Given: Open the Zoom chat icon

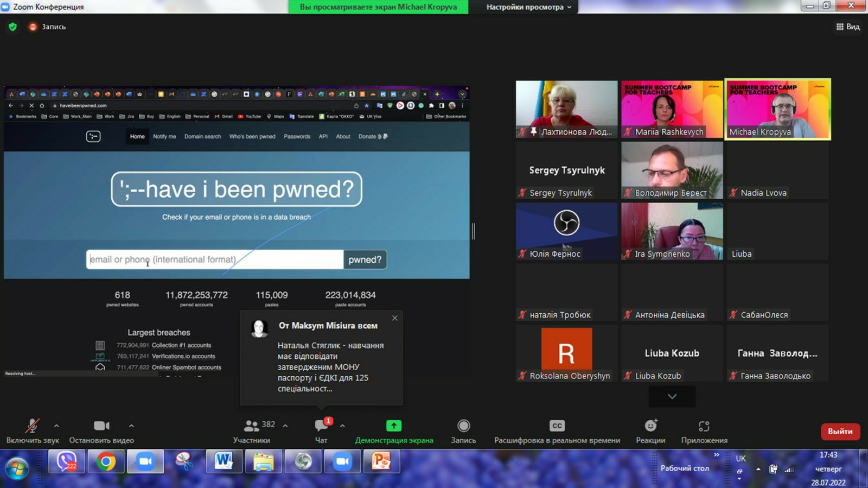Looking at the screenshot, I should tap(321, 426).
